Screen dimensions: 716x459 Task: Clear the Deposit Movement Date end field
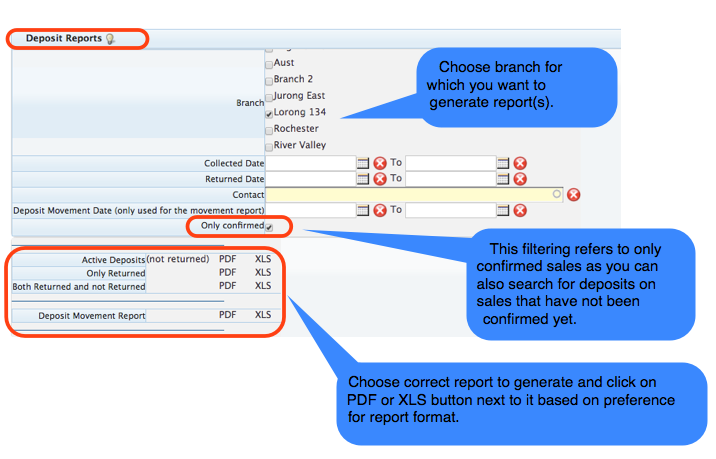520,210
